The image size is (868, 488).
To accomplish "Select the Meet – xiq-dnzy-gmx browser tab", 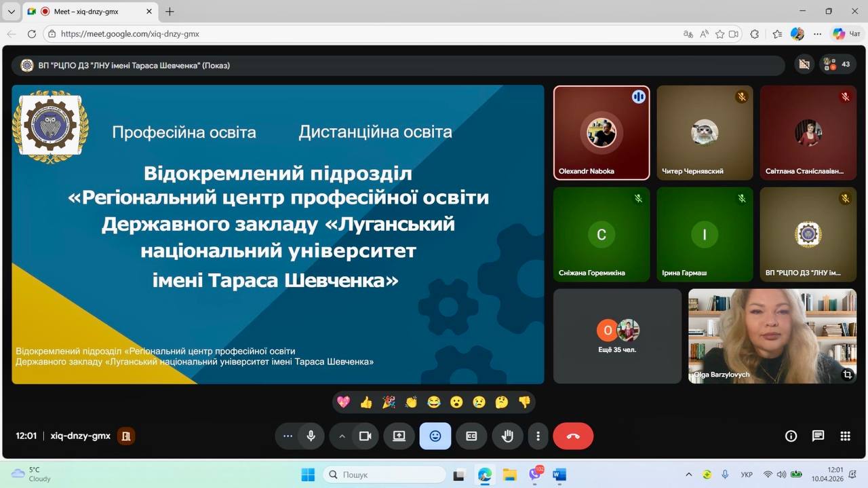I will pyautogui.click(x=88, y=12).
